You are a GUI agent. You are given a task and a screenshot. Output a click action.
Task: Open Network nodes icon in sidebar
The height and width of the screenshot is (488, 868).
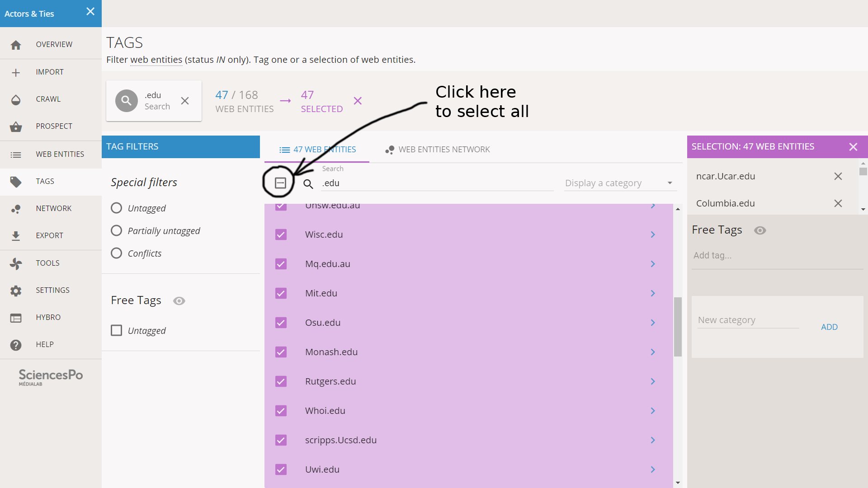[x=16, y=209]
